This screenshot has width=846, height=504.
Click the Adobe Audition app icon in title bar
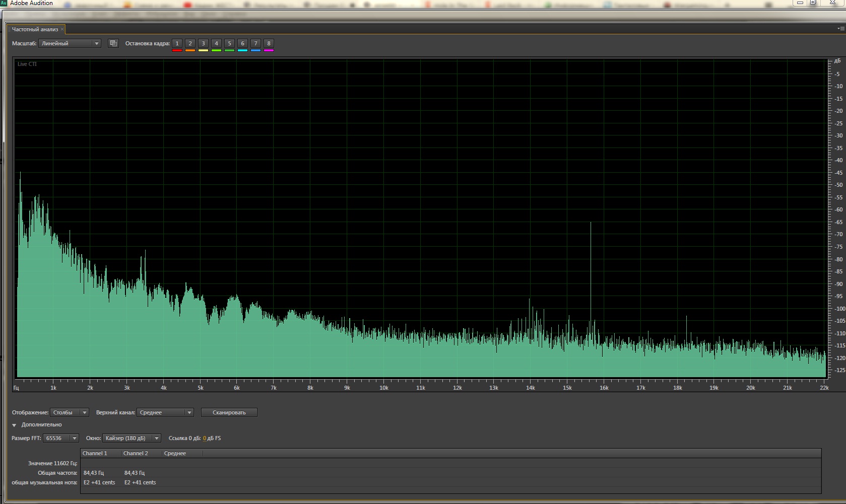[x=4, y=3]
